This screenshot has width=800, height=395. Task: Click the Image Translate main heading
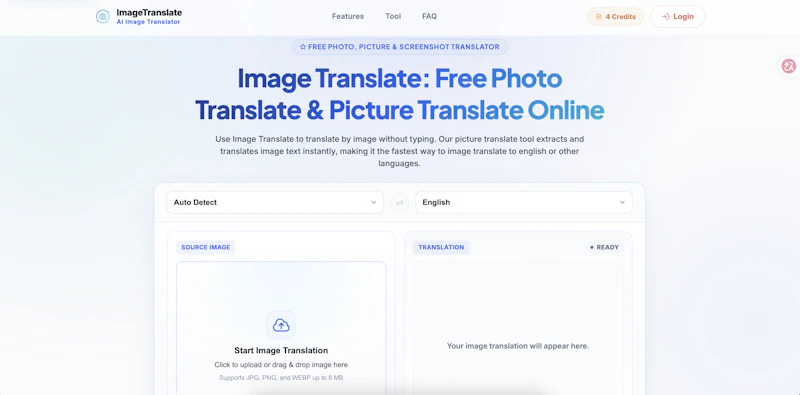(x=399, y=94)
